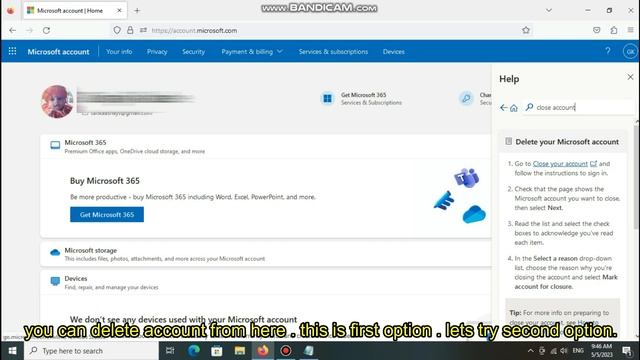Screen dimensions: 640x360
Task: Open the Bandicam recorder taskbar icon
Action: pyautogui.click(x=286, y=351)
